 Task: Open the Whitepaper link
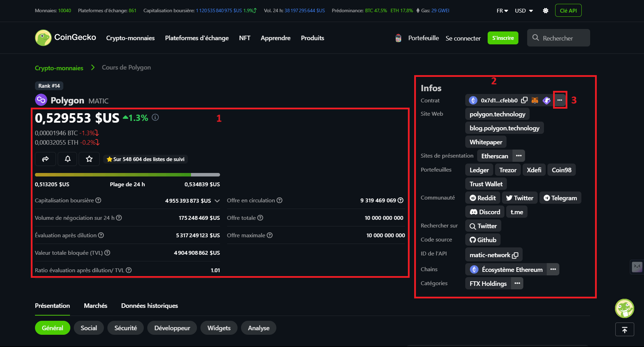tap(486, 142)
